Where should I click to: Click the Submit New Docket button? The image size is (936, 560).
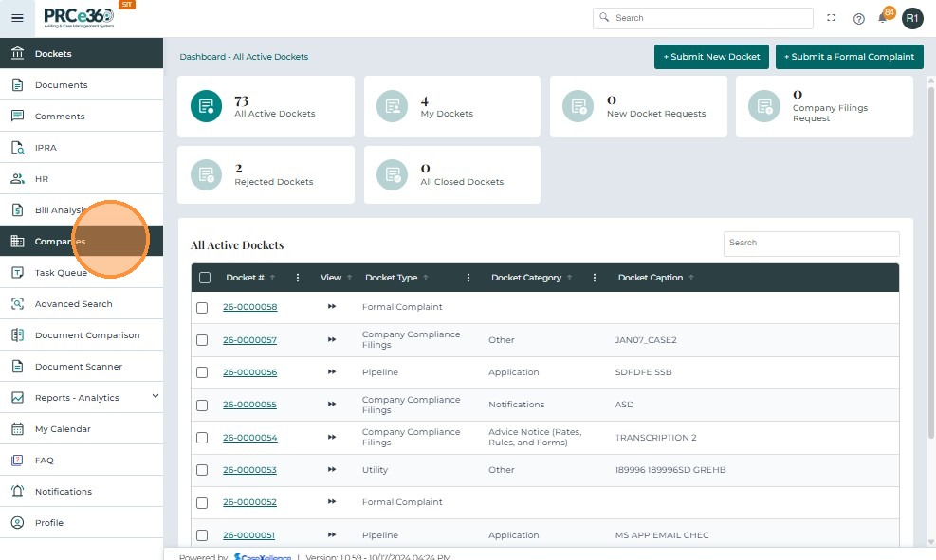(x=711, y=57)
